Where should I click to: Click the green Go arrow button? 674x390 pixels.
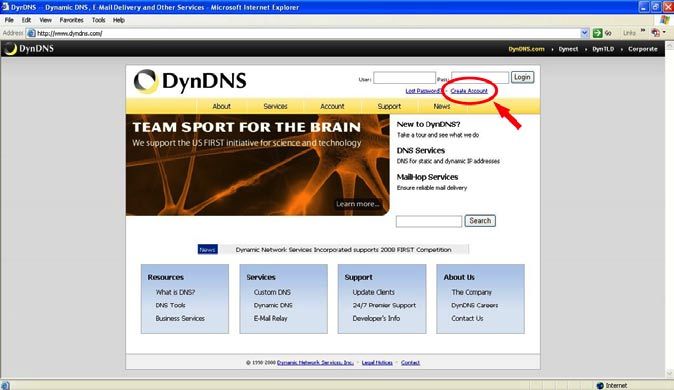[x=597, y=33]
